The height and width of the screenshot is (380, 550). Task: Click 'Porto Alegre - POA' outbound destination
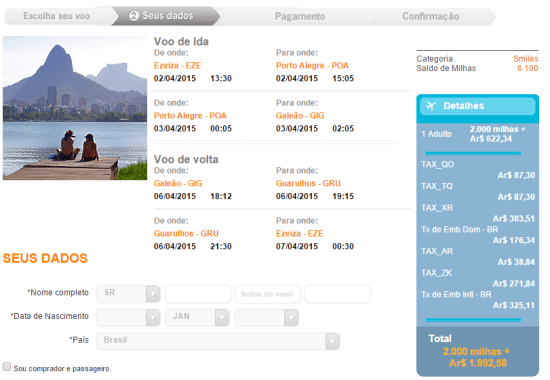click(312, 66)
